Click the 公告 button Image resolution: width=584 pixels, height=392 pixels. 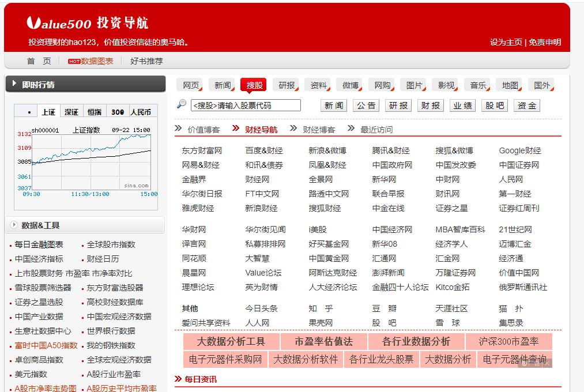click(x=366, y=105)
